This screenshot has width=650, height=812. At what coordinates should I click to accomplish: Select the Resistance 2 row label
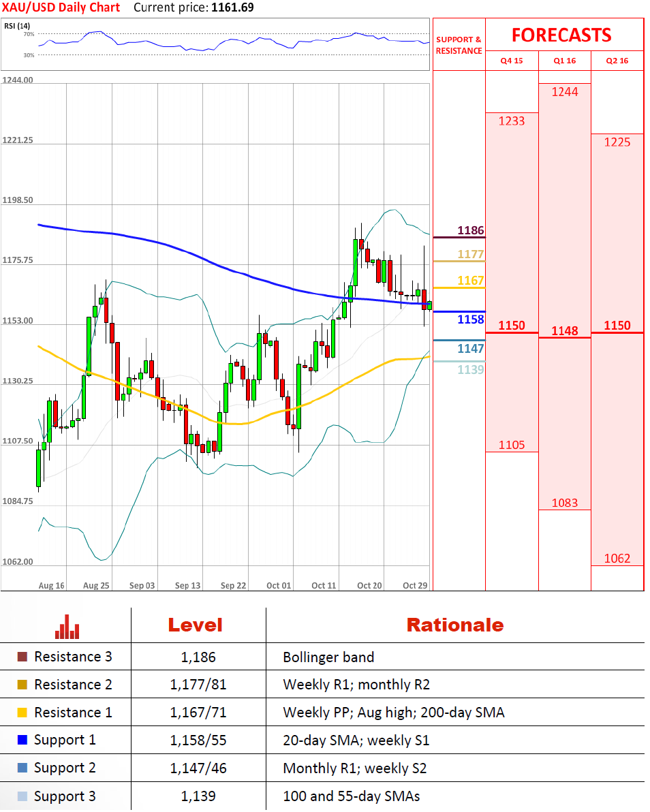(x=73, y=685)
